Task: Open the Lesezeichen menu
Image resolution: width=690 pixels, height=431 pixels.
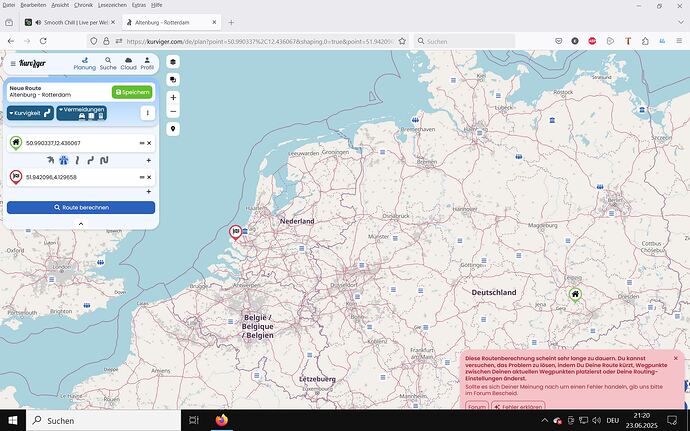Action: [x=112, y=5]
